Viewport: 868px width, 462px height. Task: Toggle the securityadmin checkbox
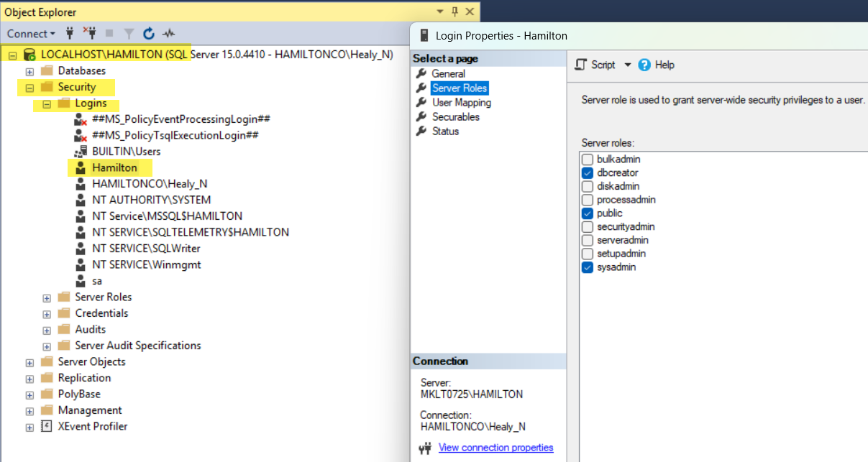[588, 227]
